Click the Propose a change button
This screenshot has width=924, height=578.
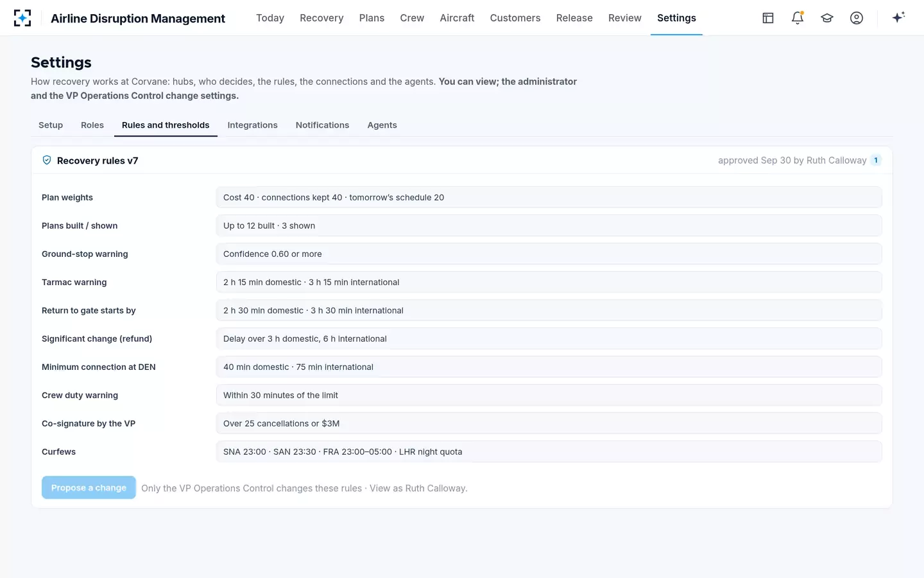click(x=89, y=487)
